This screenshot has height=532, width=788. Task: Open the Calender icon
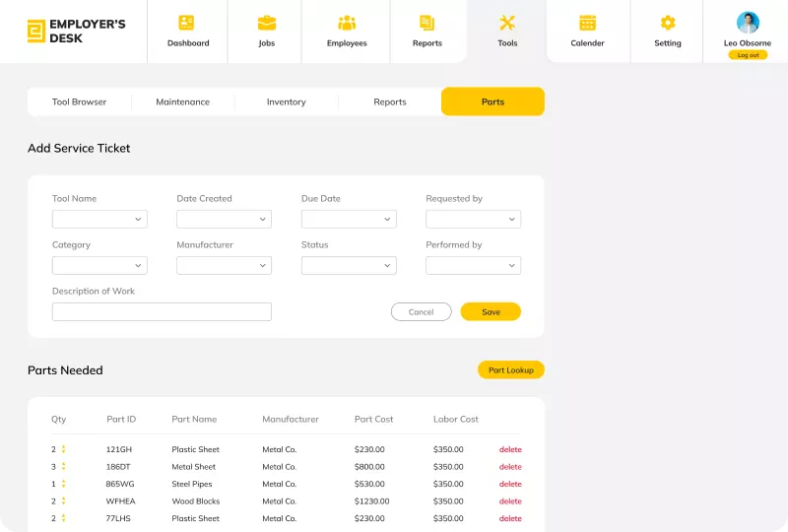pos(587,23)
